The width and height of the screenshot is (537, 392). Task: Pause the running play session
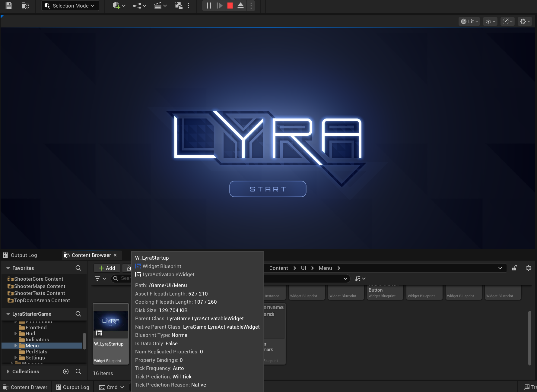(x=209, y=5)
